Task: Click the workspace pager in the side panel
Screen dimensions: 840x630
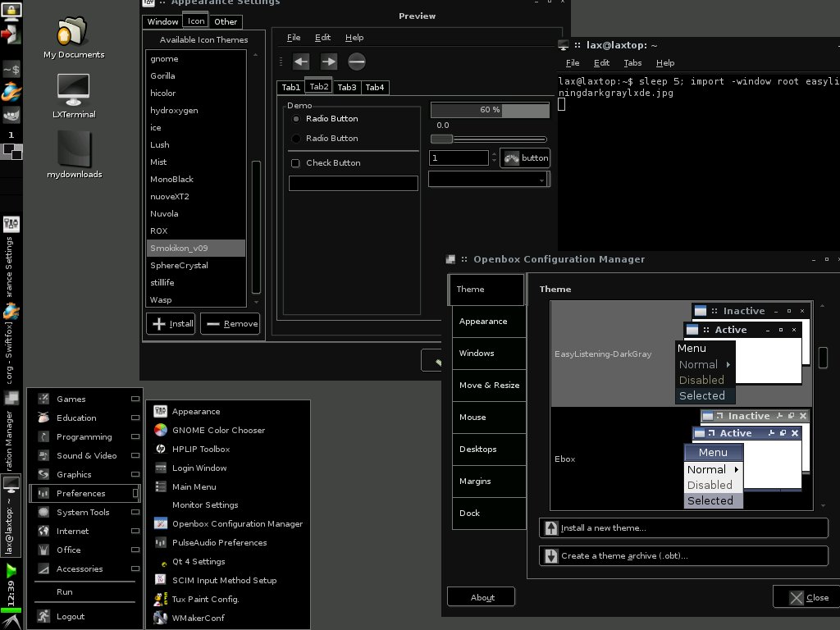Action: [x=12, y=152]
